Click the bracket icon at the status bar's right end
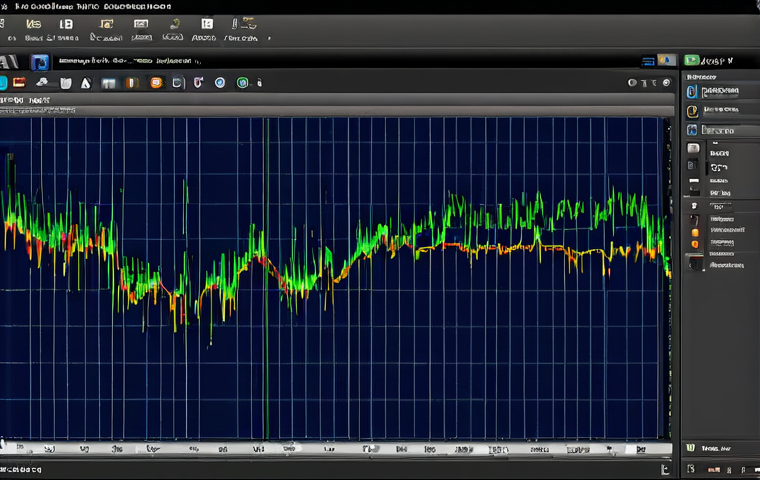The image size is (760, 480). 665,469
